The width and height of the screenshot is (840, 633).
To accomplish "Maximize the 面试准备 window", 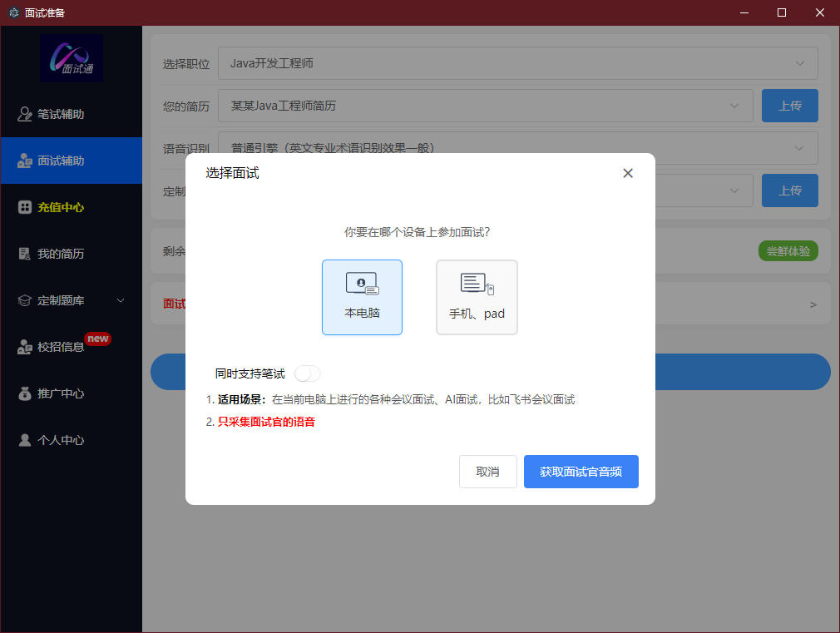I will click(782, 12).
